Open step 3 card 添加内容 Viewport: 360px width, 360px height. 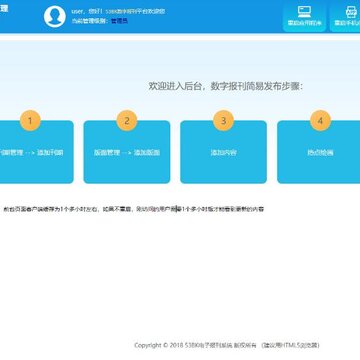point(223,152)
